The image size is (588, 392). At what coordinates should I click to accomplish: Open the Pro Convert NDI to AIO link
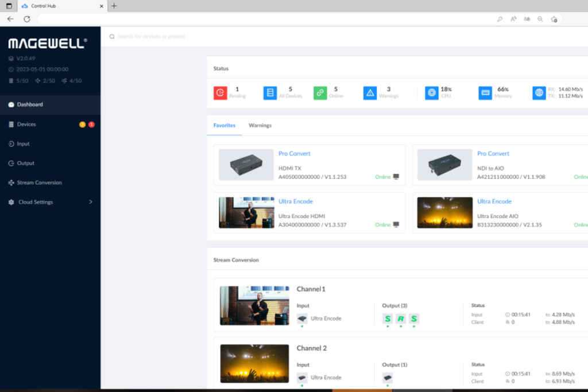(x=493, y=154)
